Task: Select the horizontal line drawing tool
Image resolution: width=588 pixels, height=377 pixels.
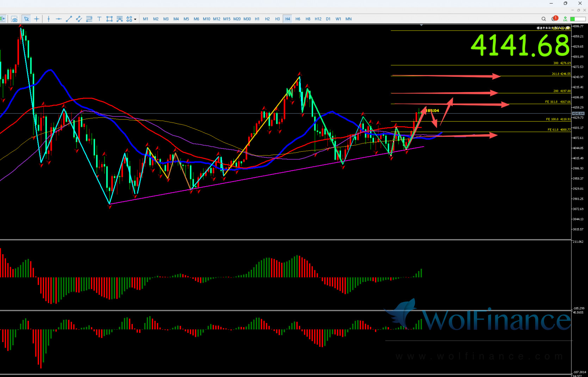Action: tap(58, 19)
